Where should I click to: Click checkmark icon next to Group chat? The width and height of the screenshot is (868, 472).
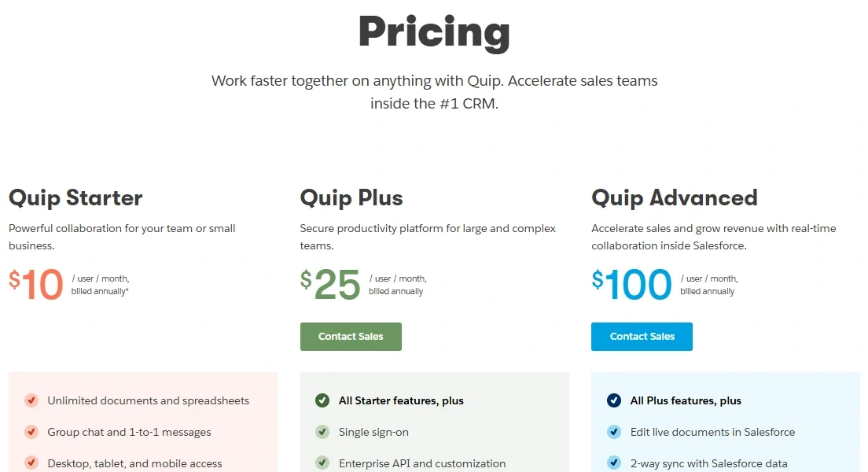coord(31,432)
